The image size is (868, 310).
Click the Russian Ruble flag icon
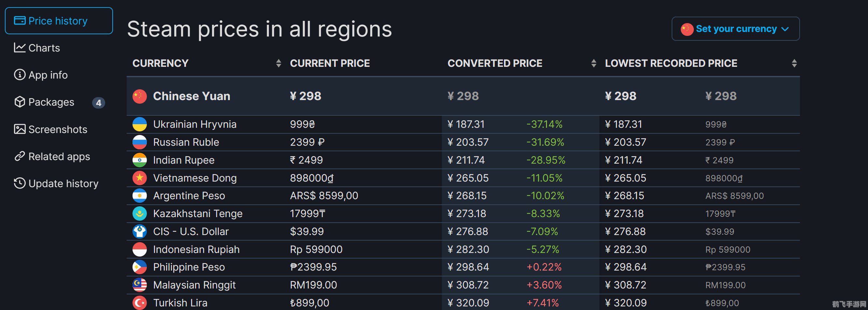click(139, 142)
